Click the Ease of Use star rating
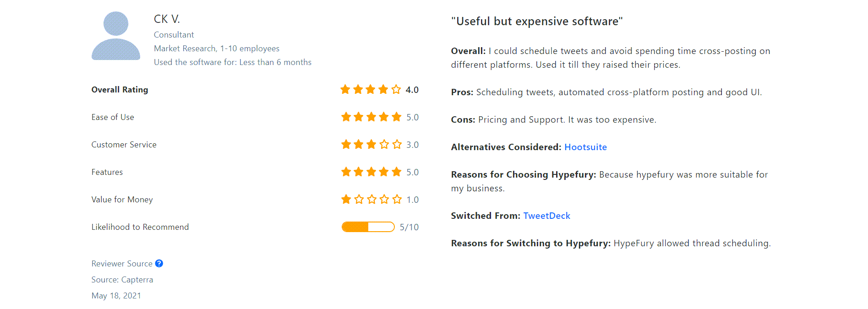 tap(371, 117)
